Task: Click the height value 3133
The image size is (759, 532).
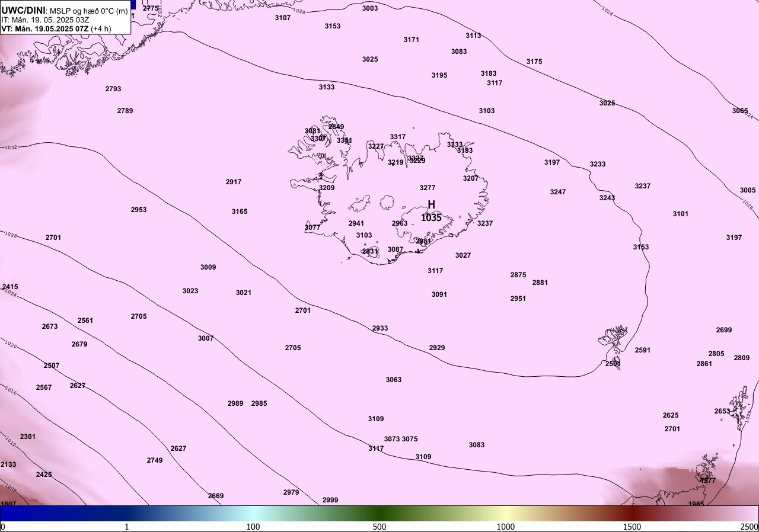Action: 327,87
